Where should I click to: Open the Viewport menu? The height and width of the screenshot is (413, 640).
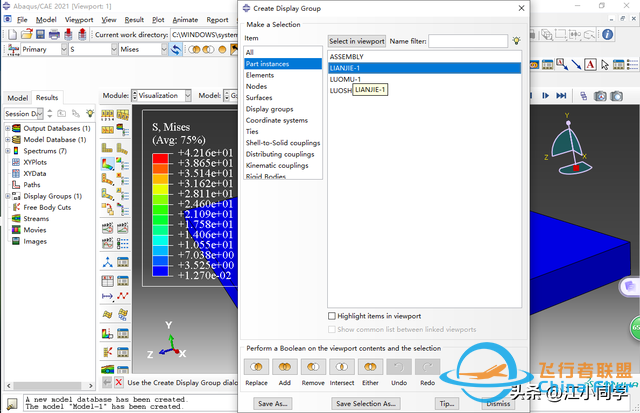(79, 19)
